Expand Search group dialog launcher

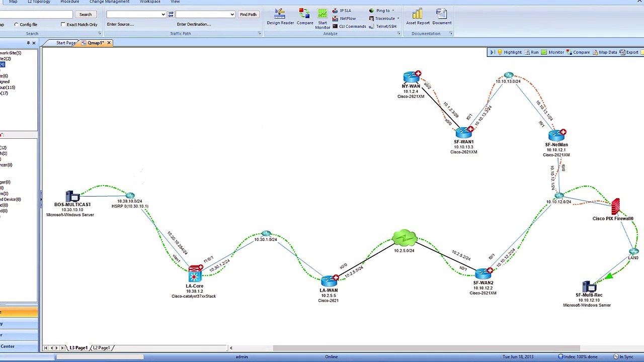tap(99, 34)
